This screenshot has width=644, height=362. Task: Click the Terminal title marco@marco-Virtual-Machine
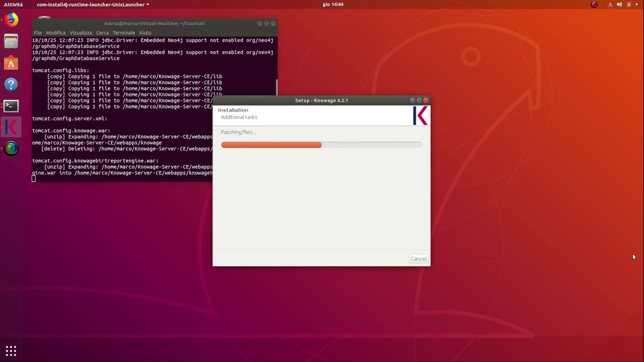(154, 24)
